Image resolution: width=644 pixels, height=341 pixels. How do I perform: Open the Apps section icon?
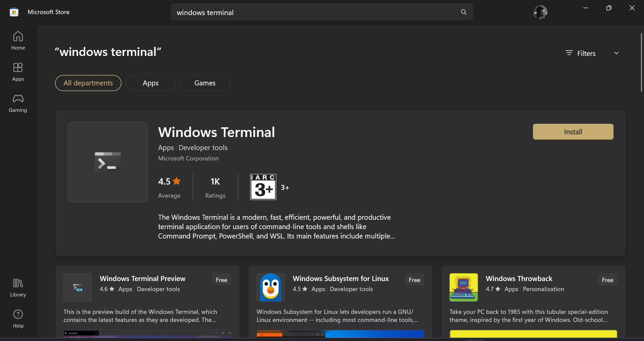pos(18,68)
